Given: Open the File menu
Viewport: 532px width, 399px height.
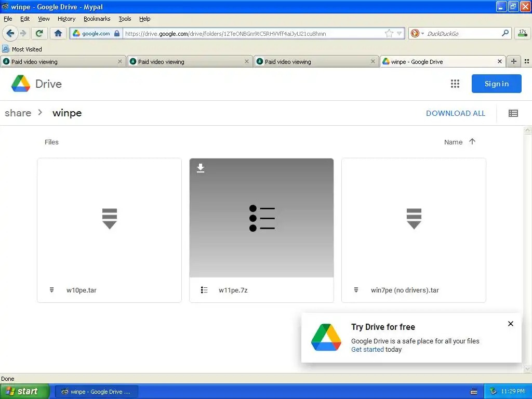Looking at the screenshot, I should tap(8, 19).
